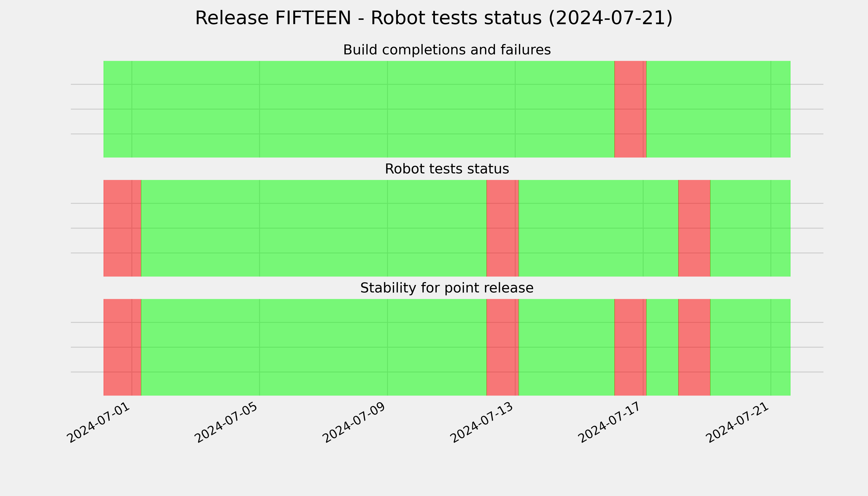Click the second red band in Stability chart

coord(502,347)
